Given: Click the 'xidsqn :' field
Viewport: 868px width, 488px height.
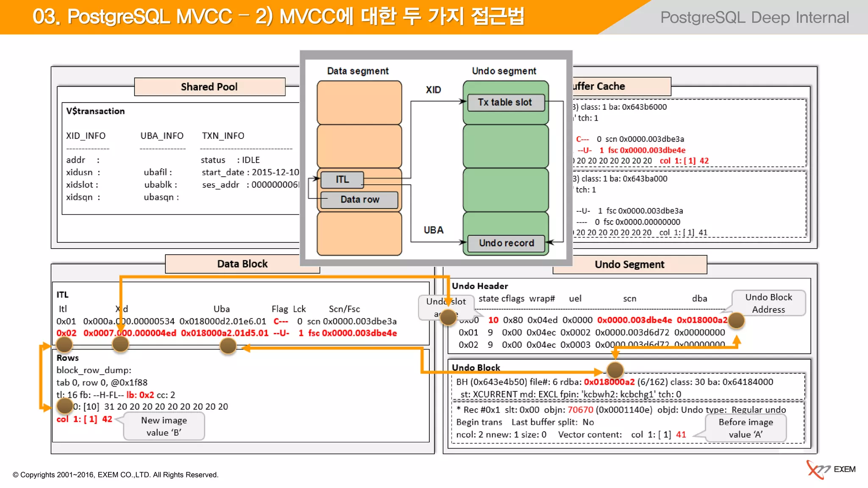Looking at the screenshot, I should (x=83, y=197).
